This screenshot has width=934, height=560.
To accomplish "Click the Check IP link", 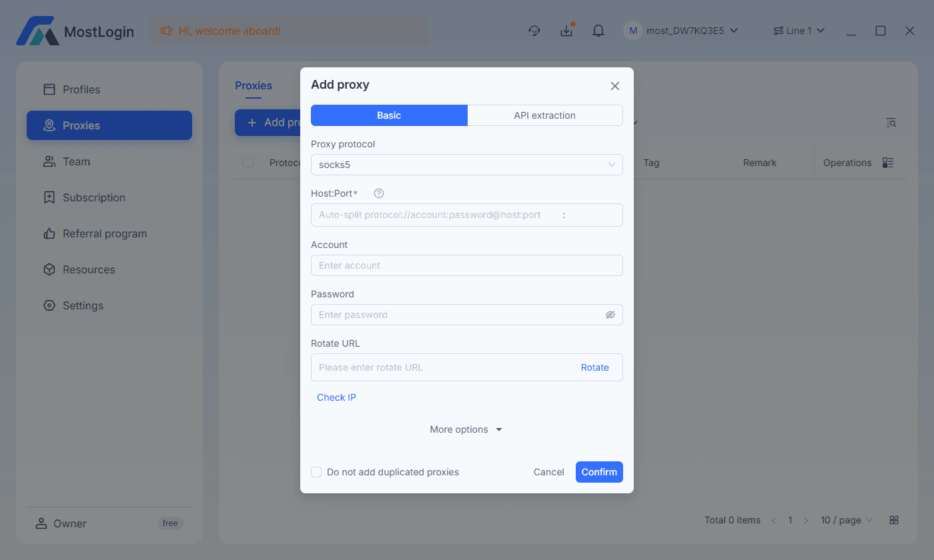I will pos(336,397).
